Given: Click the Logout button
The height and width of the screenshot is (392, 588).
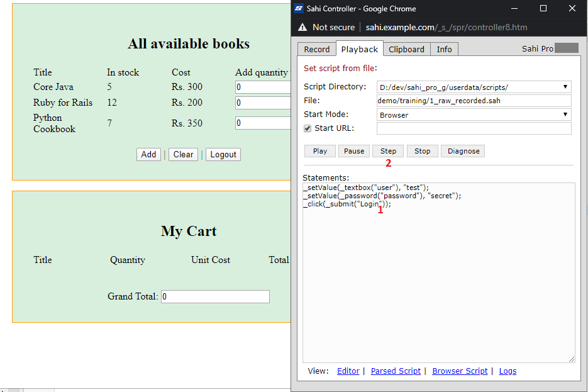Looking at the screenshot, I should coord(223,155).
